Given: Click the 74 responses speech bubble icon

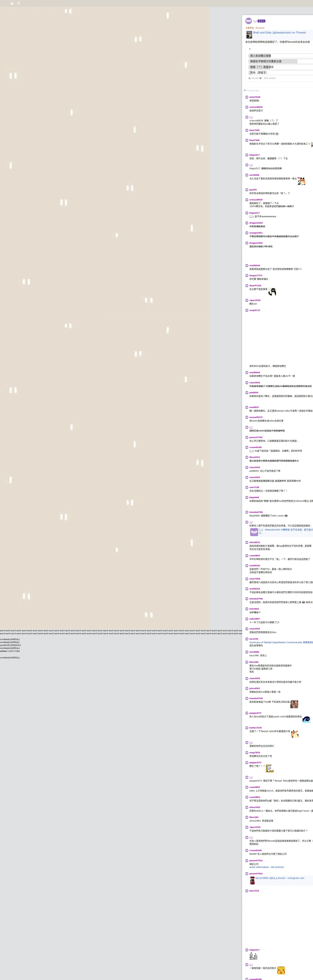Looking at the screenshot, I should [245, 90].
